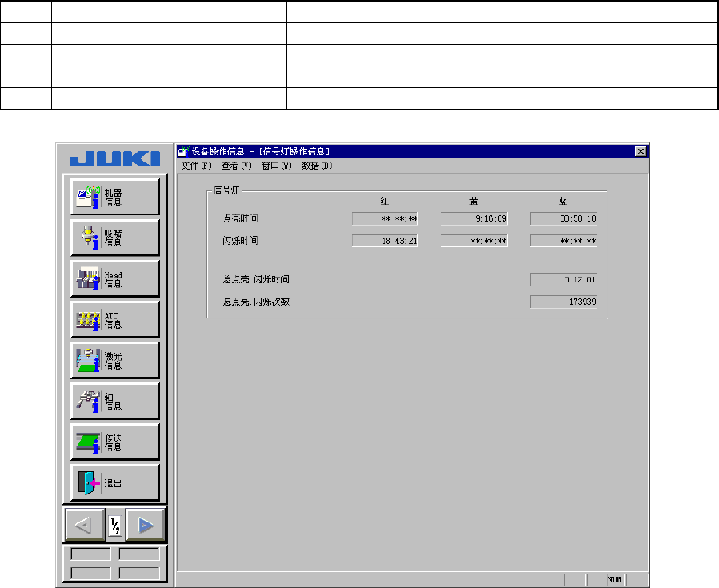Open the 轴信息 axis info panel
The width and height of the screenshot is (719, 588).
click(x=115, y=401)
